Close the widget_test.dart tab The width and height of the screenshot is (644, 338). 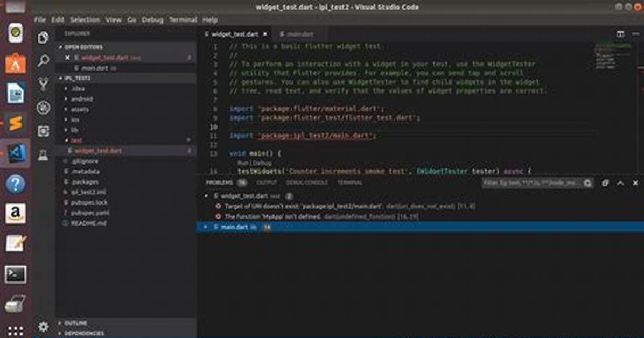[265, 34]
